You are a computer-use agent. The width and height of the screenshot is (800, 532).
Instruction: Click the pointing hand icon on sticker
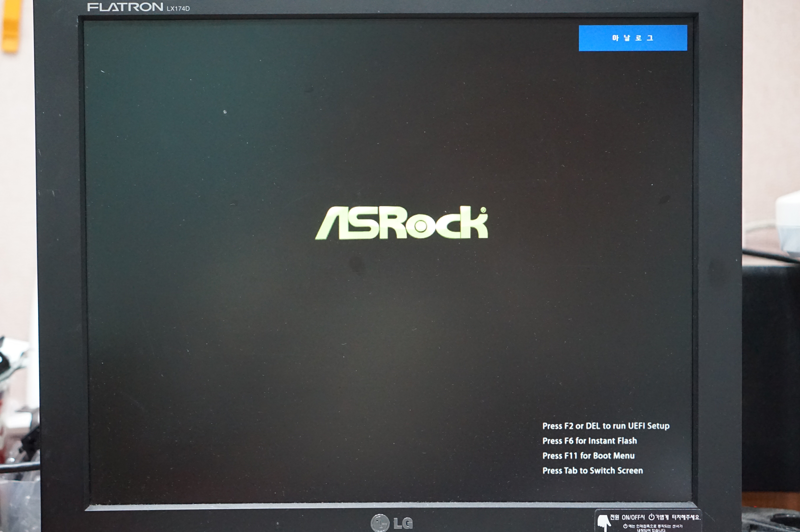click(604, 523)
